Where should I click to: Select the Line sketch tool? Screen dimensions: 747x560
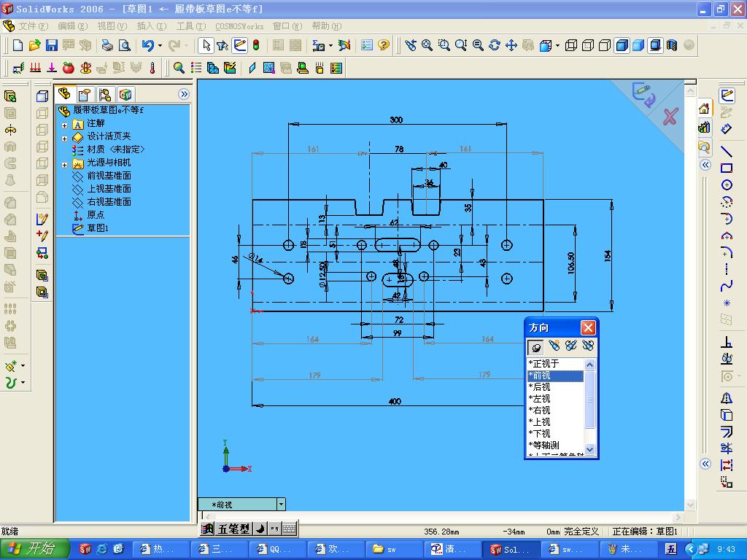click(726, 152)
